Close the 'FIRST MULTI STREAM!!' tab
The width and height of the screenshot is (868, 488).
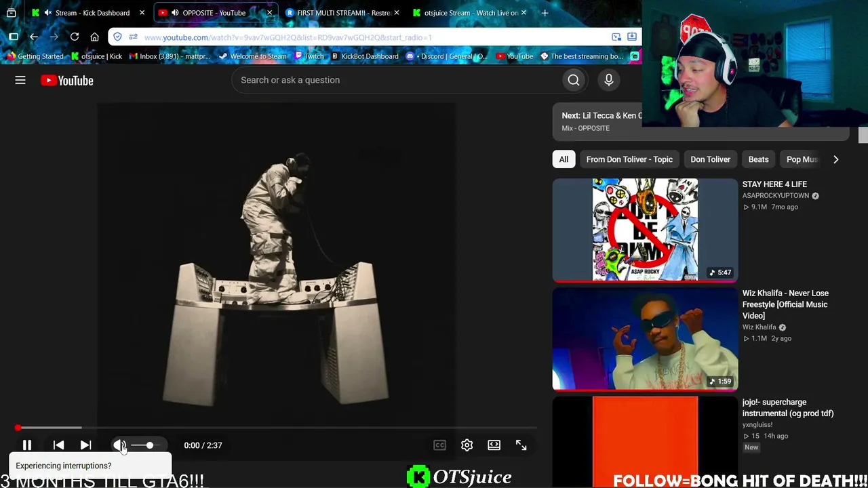[x=397, y=13]
